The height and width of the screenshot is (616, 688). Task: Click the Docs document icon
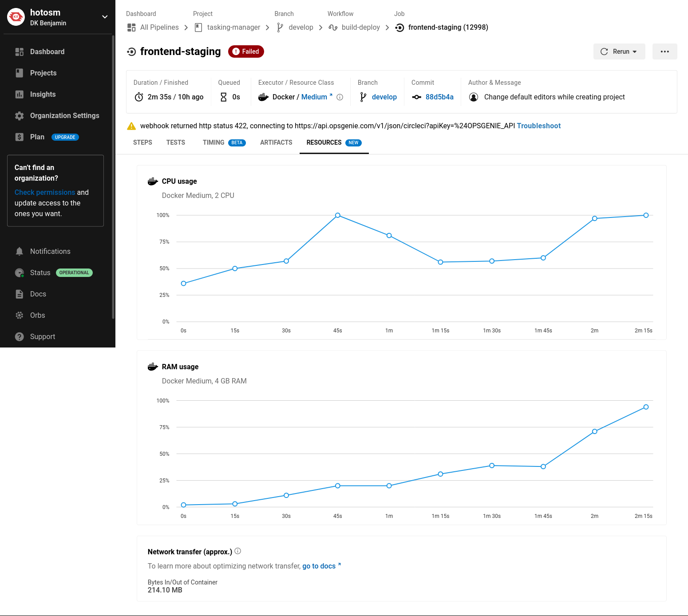click(x=20, y=294)
